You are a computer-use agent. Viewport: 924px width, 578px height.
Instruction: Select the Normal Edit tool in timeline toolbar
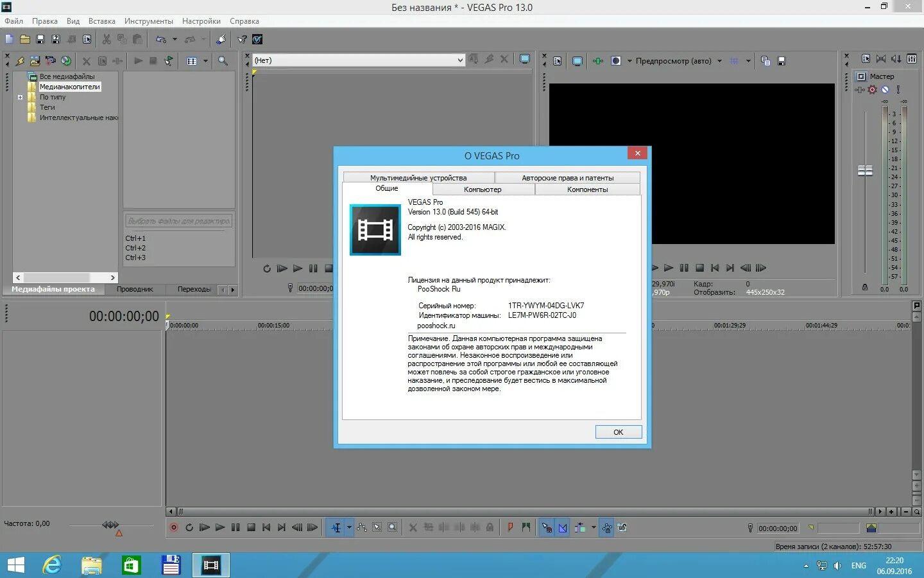pyautogui.click(x=336, y=527)
